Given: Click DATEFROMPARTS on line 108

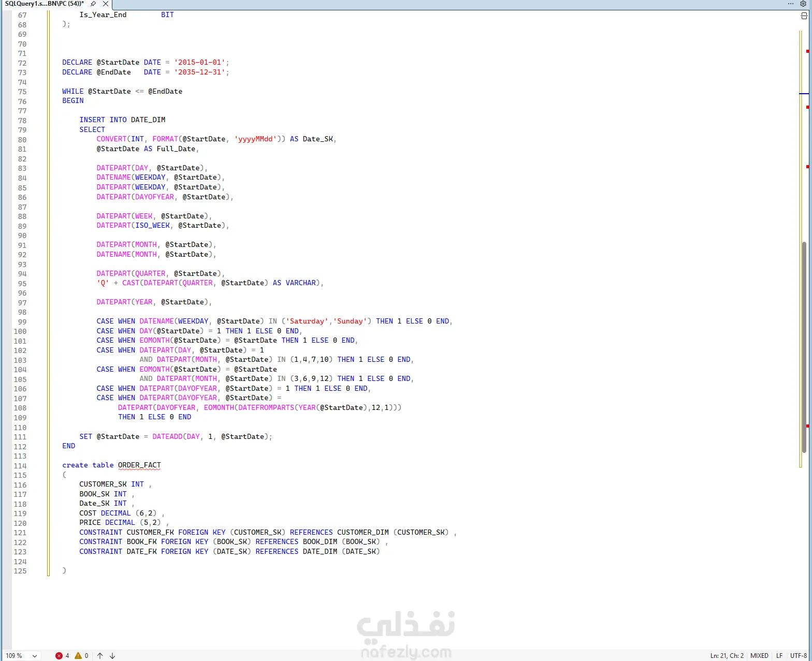Looking at the screenshot, I should [x=266, y=407].
